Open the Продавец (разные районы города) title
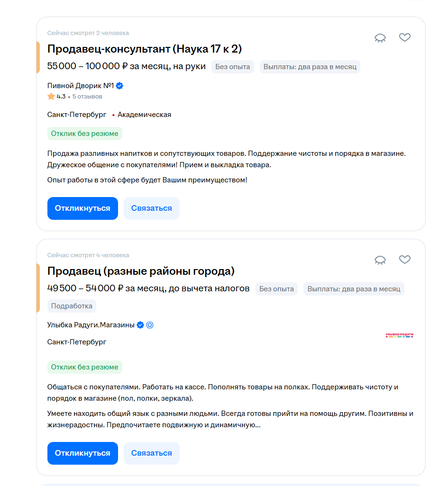This screenshot has height=486, width=448. tap(141, 271)
